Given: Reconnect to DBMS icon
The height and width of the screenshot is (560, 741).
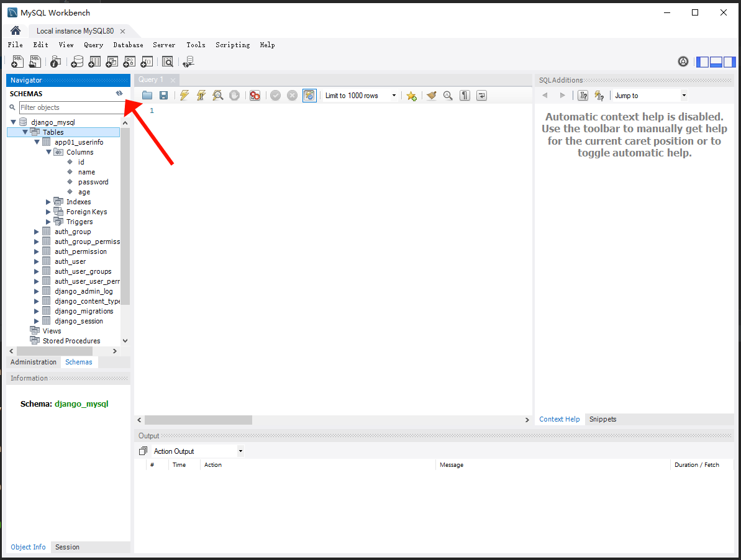Looking at the screenshot, I should [189, 61].
